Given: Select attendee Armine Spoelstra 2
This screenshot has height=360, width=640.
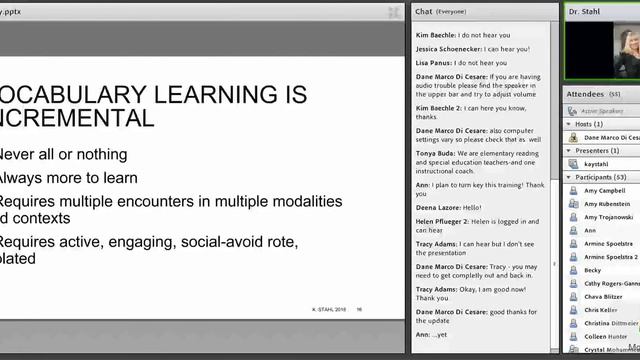Looking at the screenshot, I should tap(611, 257).
